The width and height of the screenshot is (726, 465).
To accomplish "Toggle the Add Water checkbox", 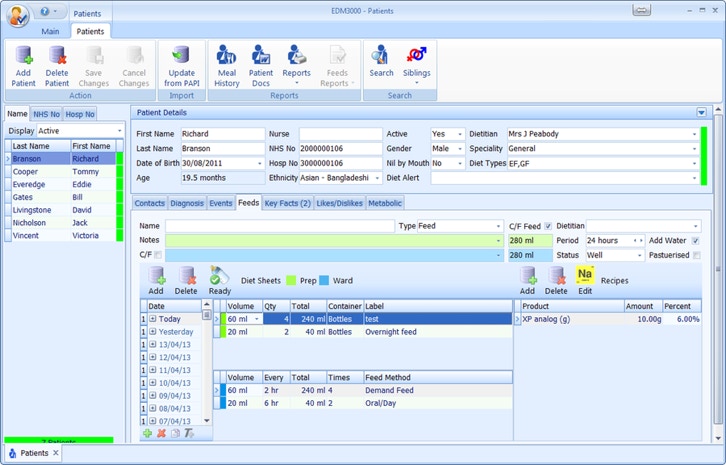I will [x=696, y=241].
